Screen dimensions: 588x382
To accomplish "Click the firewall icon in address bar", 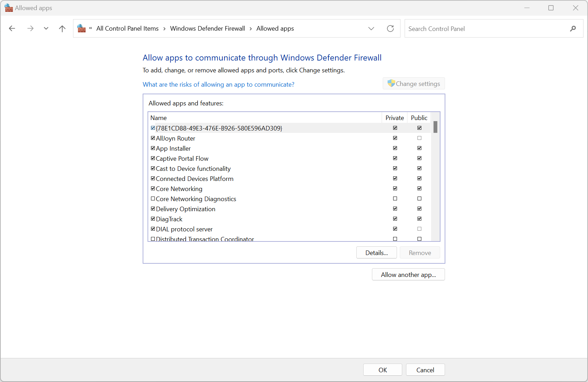I will (81, 28).
